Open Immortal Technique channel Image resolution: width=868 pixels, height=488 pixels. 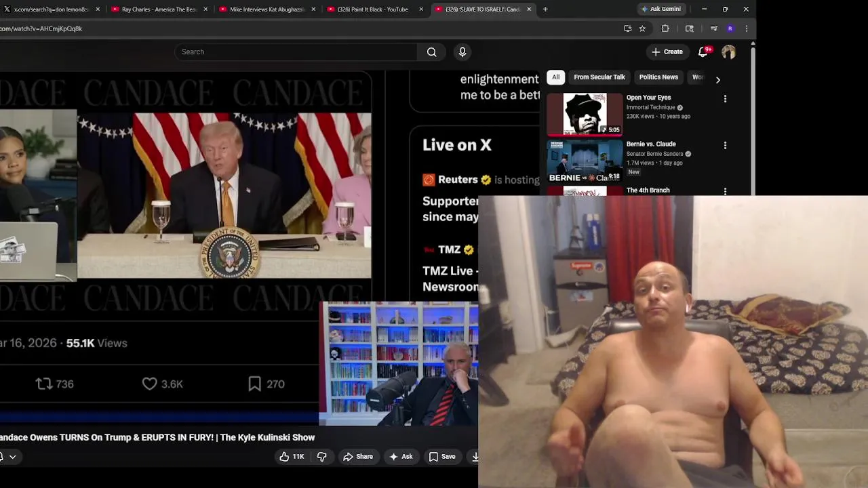(x=650, y=107)
